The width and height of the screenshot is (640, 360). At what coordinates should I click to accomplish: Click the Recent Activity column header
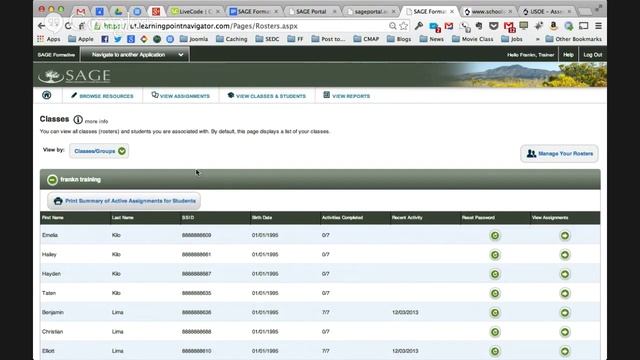click(407, 218)
